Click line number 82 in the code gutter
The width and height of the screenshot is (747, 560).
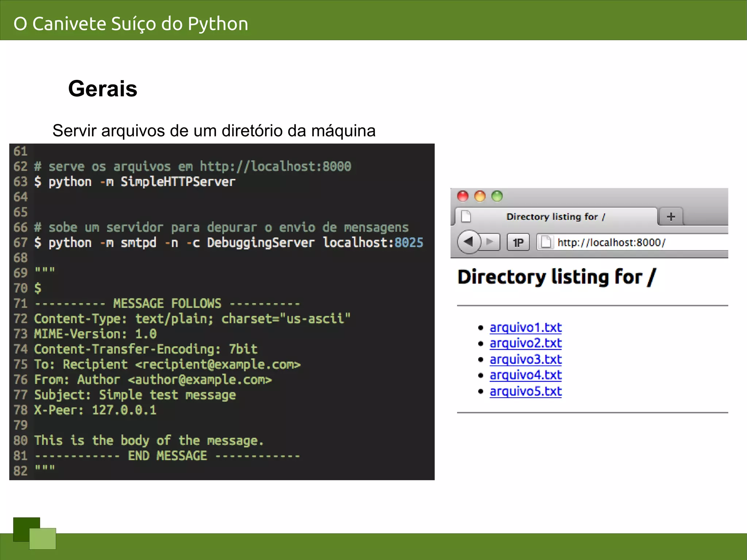20,471
